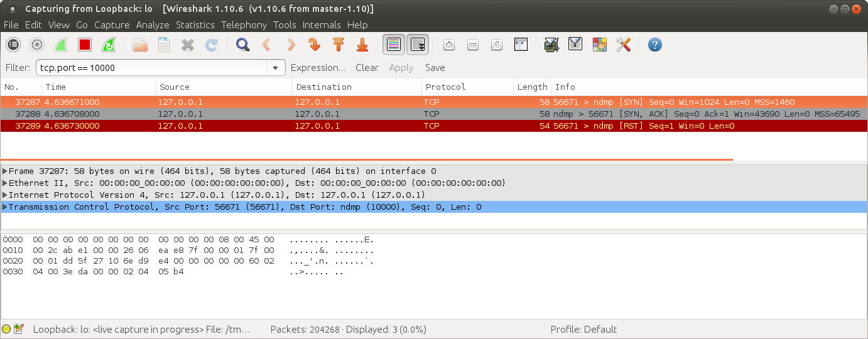Open capture filters icon
The image size is (868, 339).
click(x=551, y=45)
